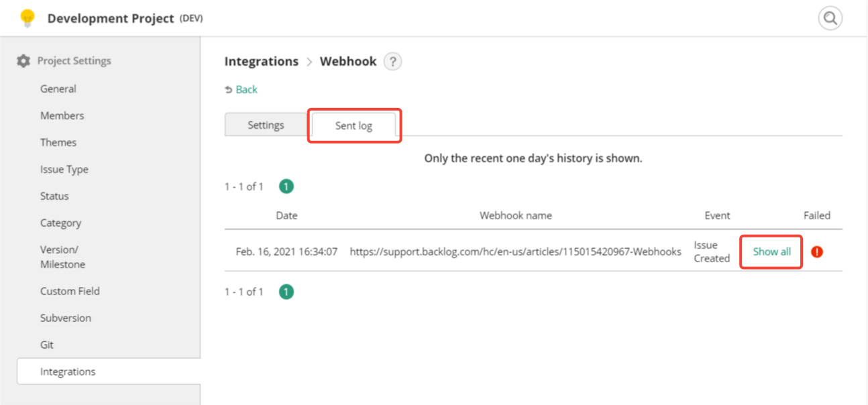The width and height of the screenshot is (868, 405).
Task: Open the Version/Milestone settings item
Action: tap(62, 257)
